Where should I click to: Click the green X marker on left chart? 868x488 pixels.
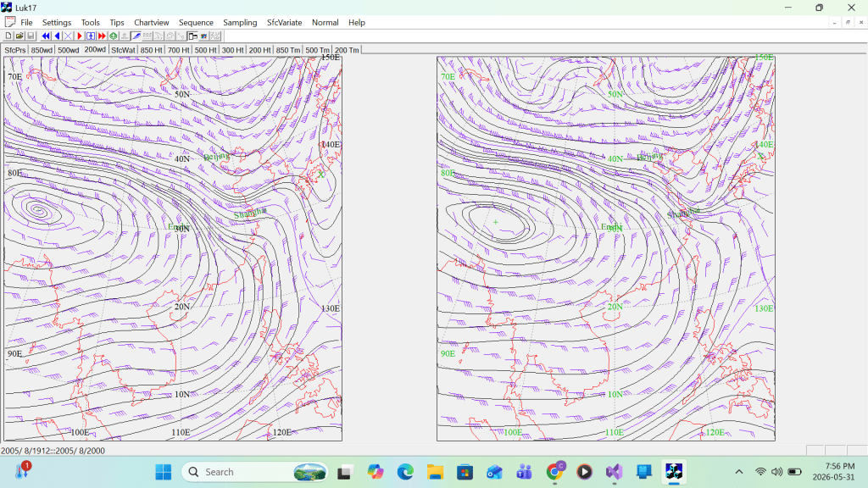pos(320,175)
